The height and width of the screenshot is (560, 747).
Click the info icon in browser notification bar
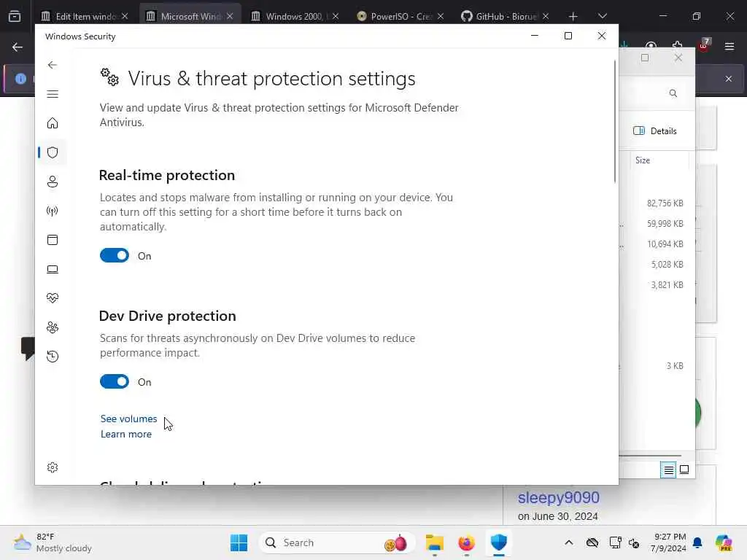(20, 79)
